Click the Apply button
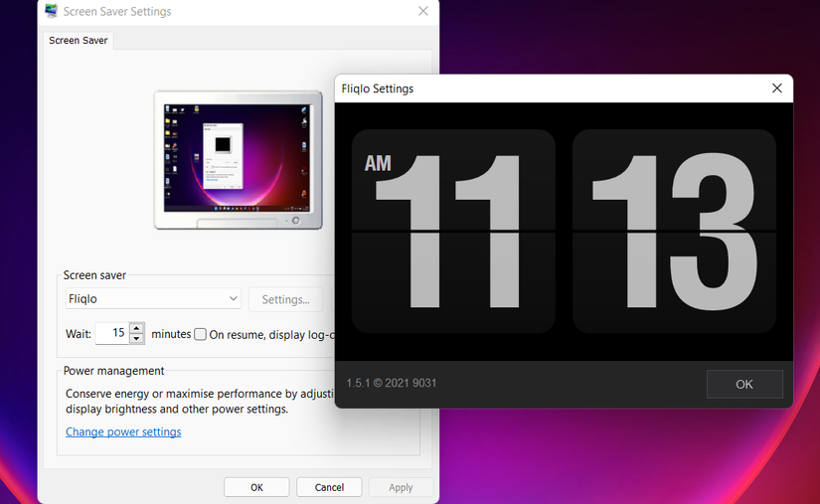820x504 pixels. pyautogui.click(x=401, y=487)
